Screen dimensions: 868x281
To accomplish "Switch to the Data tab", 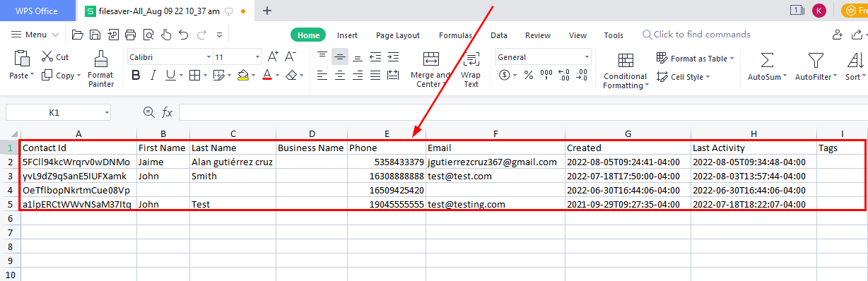I will (499, 35).
